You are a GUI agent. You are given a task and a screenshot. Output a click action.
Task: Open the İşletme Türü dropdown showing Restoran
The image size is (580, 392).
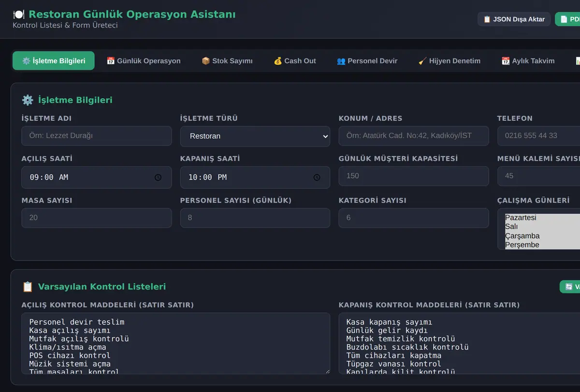pos(255,136)
